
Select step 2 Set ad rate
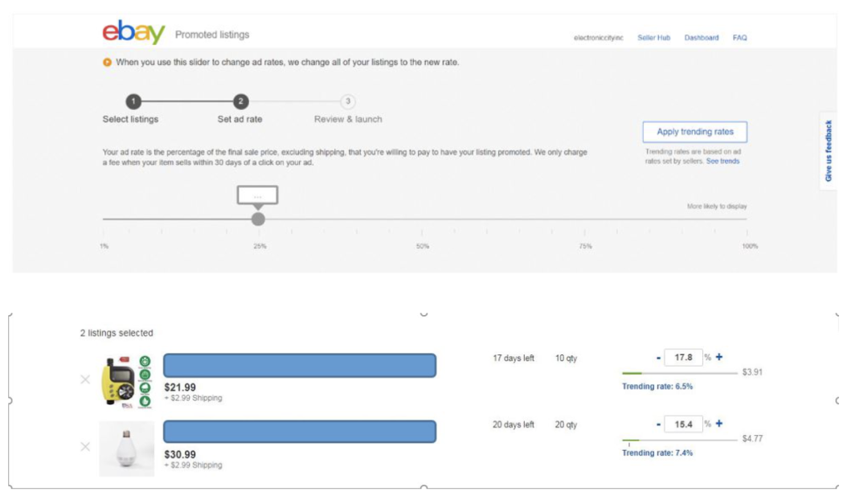tap(240, 101)
